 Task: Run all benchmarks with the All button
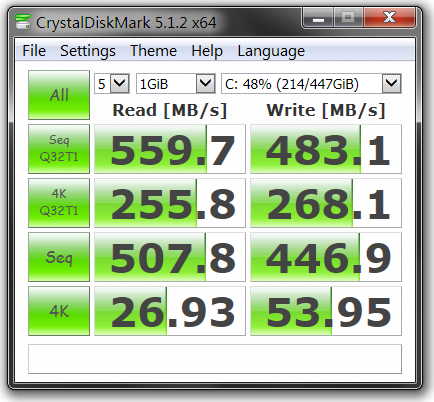[x=59, y=95]
